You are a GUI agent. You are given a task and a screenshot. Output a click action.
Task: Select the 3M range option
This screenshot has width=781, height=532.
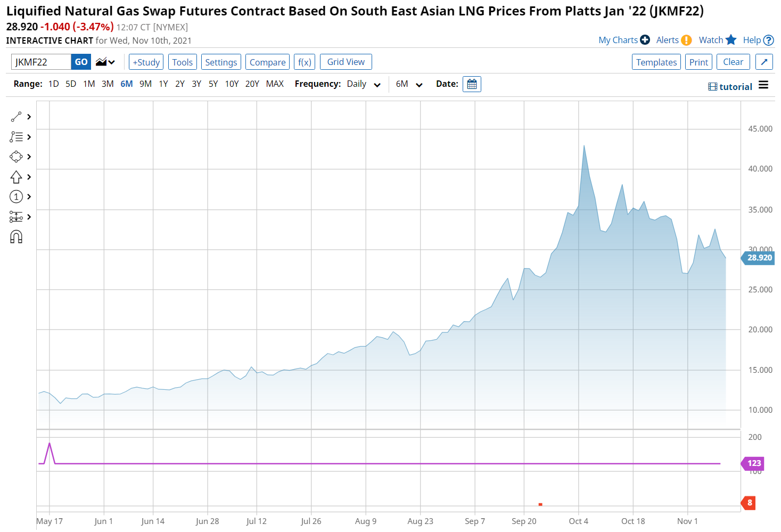[108, 84]
